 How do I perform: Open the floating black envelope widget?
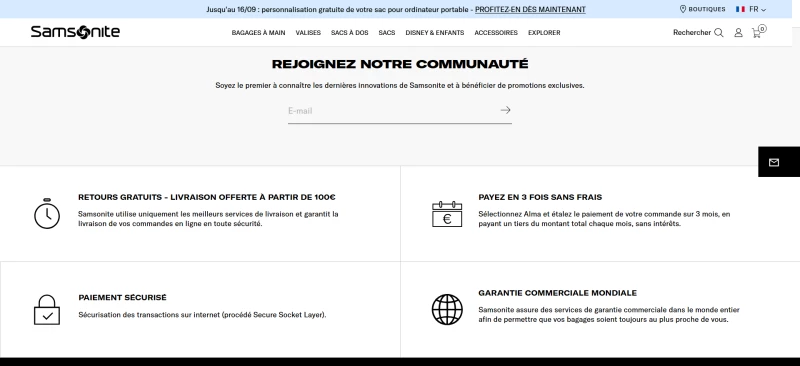tap(779, 162)
